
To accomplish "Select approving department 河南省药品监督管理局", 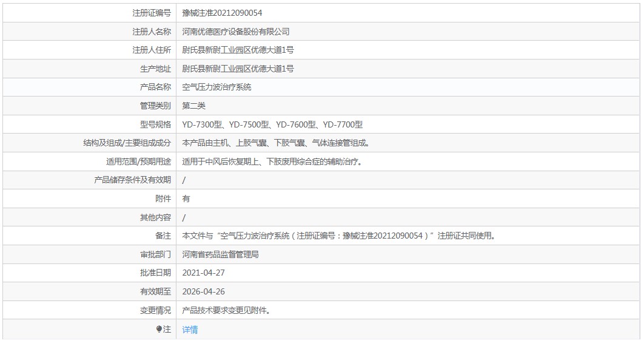I will (x=221, y=254).
